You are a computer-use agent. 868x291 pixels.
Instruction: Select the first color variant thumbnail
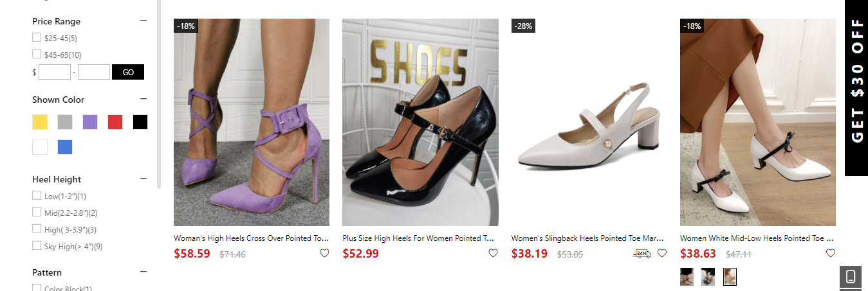687,277
